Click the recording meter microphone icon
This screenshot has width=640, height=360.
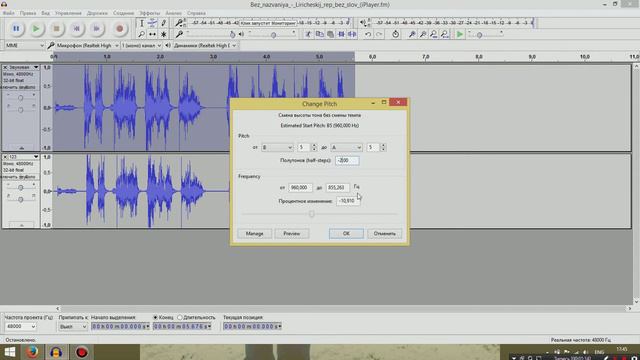(180, 23)
